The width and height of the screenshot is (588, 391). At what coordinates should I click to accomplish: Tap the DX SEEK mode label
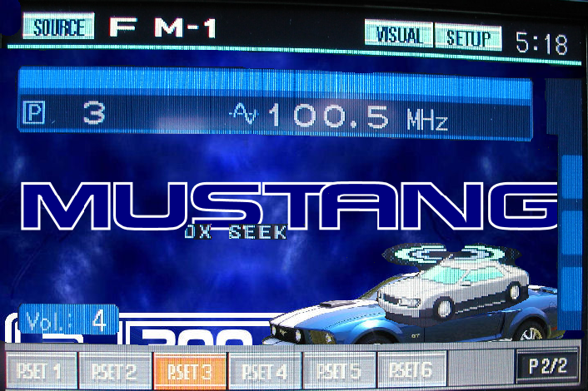pyautogui.click(x=236, y=234)
